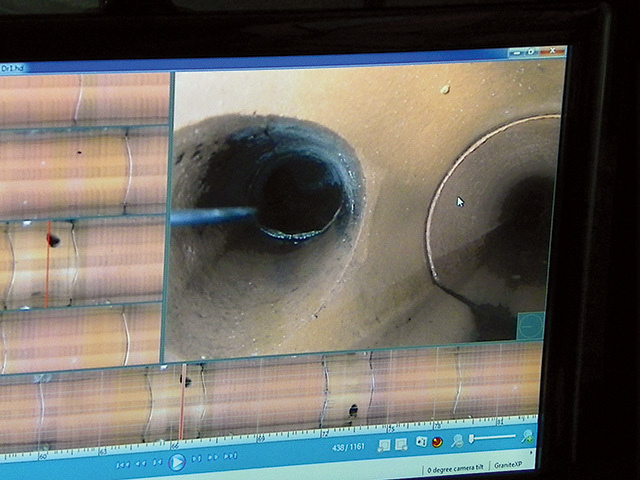Click the zoom slider handle
Viewport: 640px width, 480px height.
472,439
